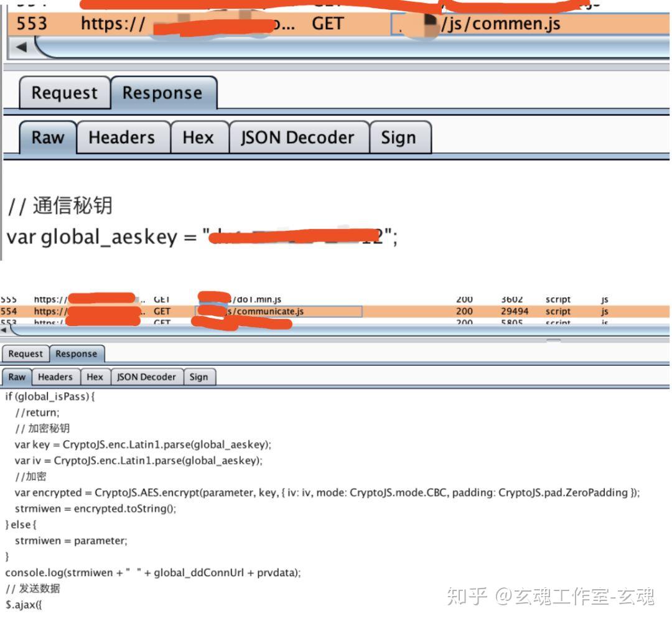Click the upper horizontal scrollbar track
672x624 pixels.
[x=352, y=47]
